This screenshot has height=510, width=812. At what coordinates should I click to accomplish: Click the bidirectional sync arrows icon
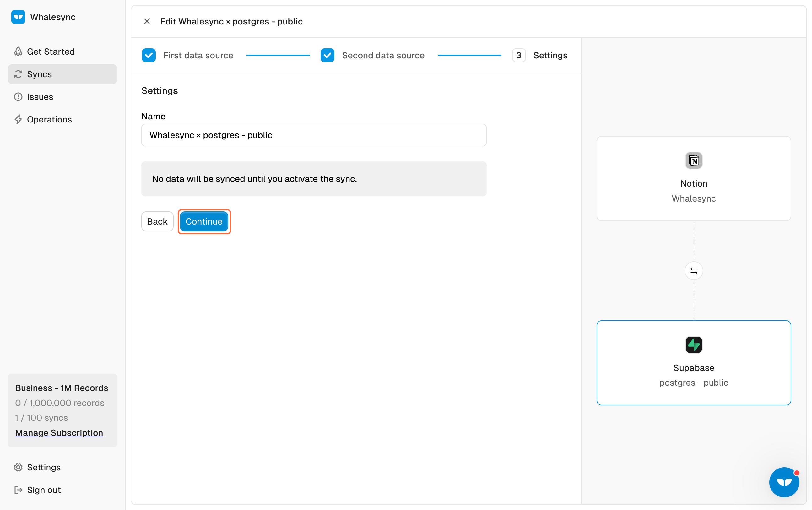tap(694, 271)
